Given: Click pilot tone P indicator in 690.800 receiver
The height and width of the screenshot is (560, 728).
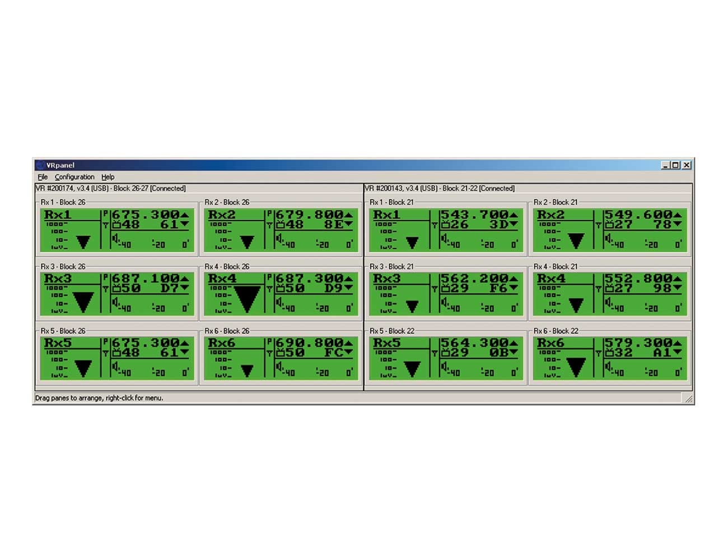Looking at the screenshot, I should (269, 342).
